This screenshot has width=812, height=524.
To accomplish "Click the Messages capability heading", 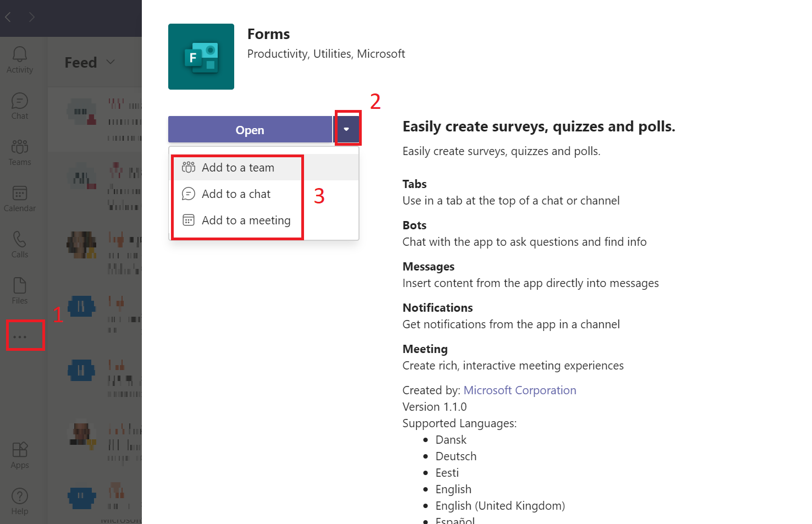I will click(429, 267).
